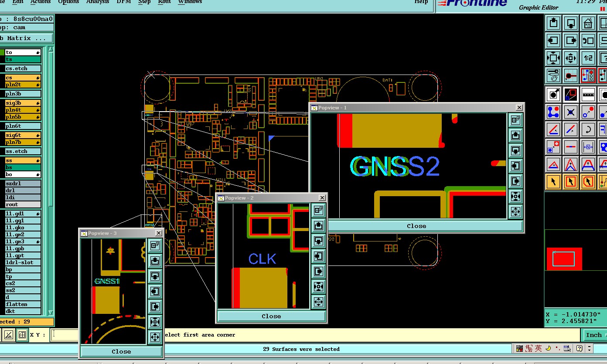Select the add pad feature tool
The width and height of the screenshot is (607, 364).
553,94
